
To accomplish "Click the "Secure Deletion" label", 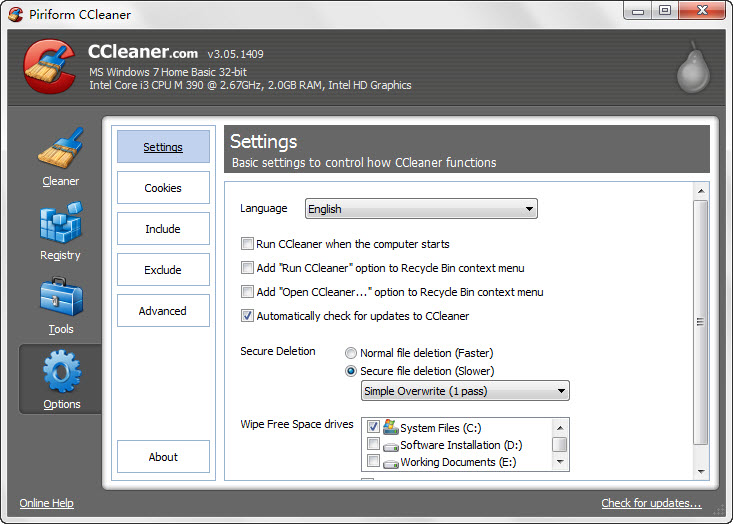I will (278, 351).
